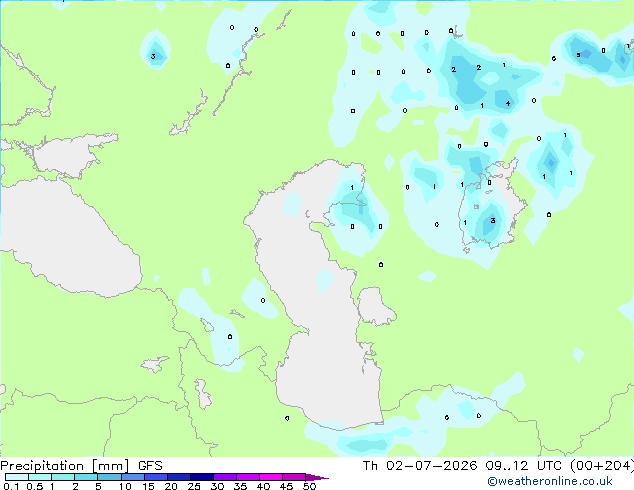
Task: Pick the legend swatch between 5 and 10
Action: [110, 477]
